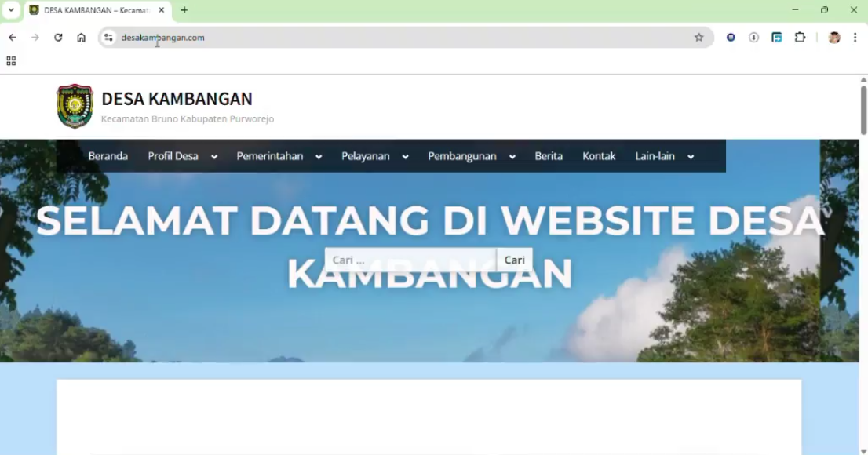Bookmark this page with the star icon
Viewport: 868px width, 455px height.
698,37
